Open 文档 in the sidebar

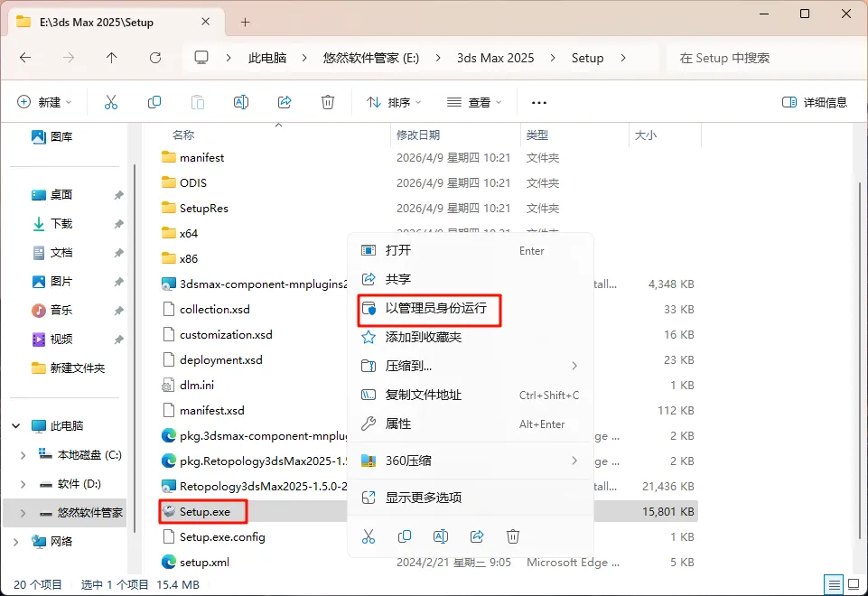[x=52, y=252]
